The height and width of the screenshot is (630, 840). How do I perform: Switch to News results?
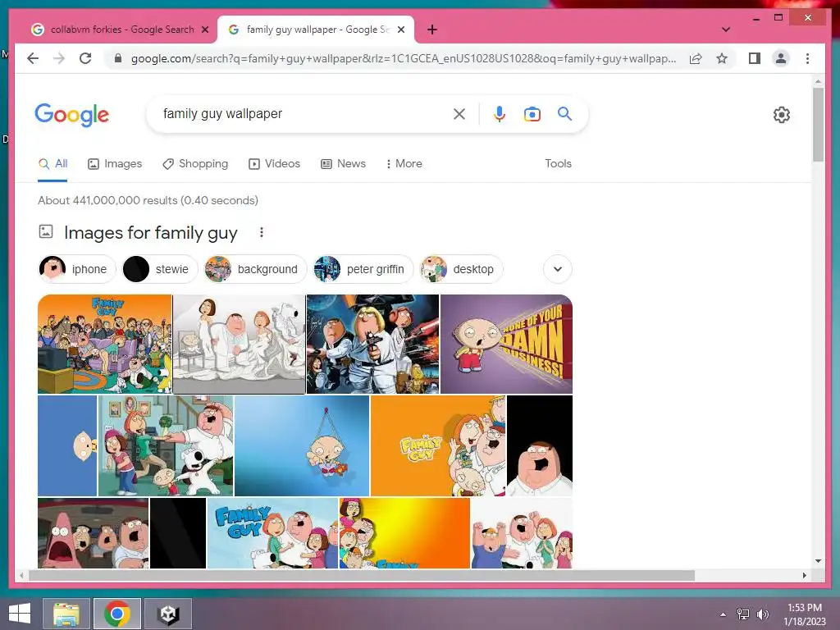coord(344,164)
